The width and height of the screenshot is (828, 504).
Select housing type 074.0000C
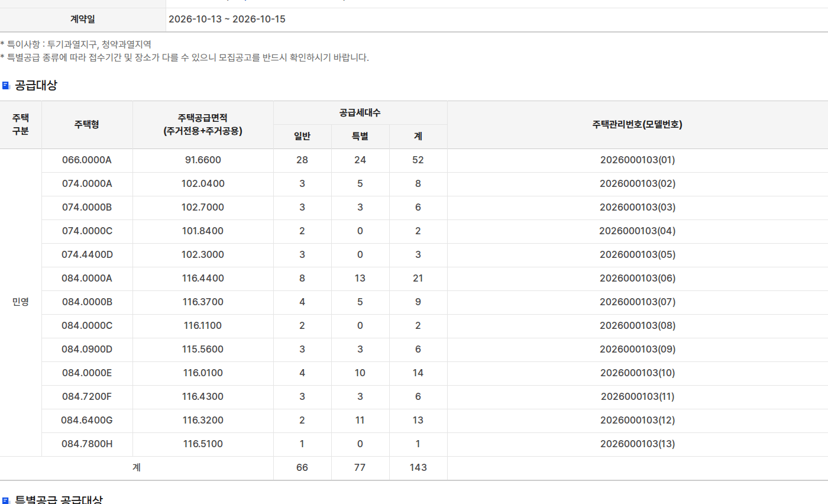(87, 231)
